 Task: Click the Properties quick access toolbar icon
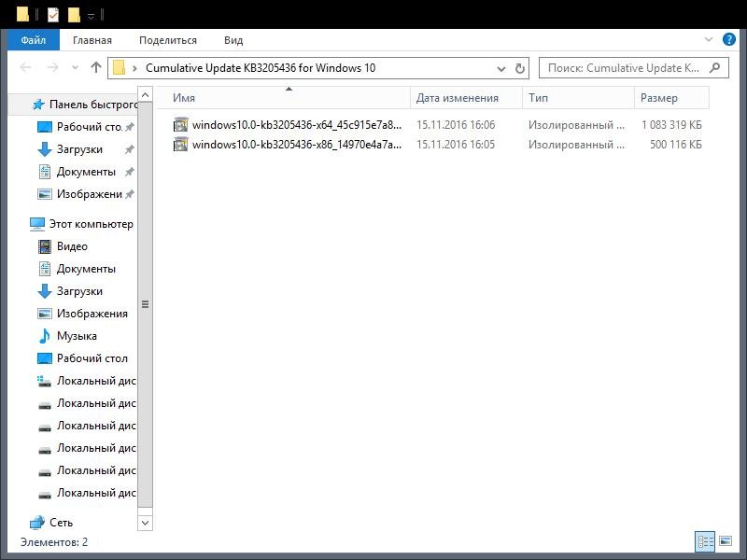tap(53, 14)
